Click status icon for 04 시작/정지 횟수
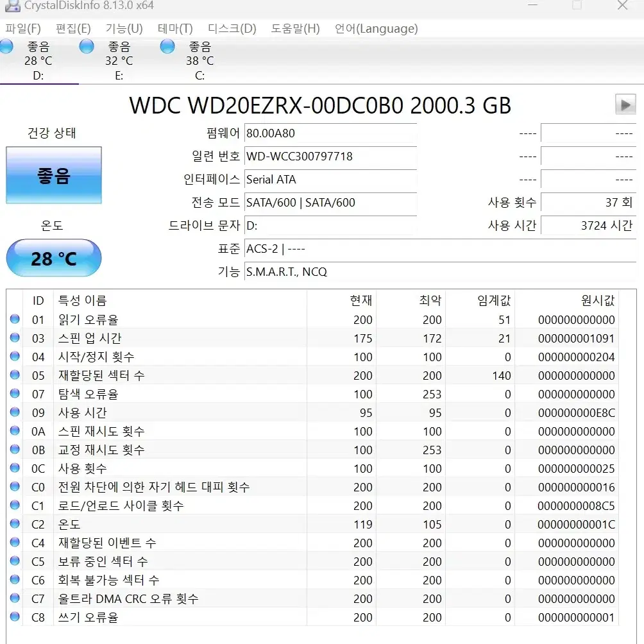 [x=15, y=356]
